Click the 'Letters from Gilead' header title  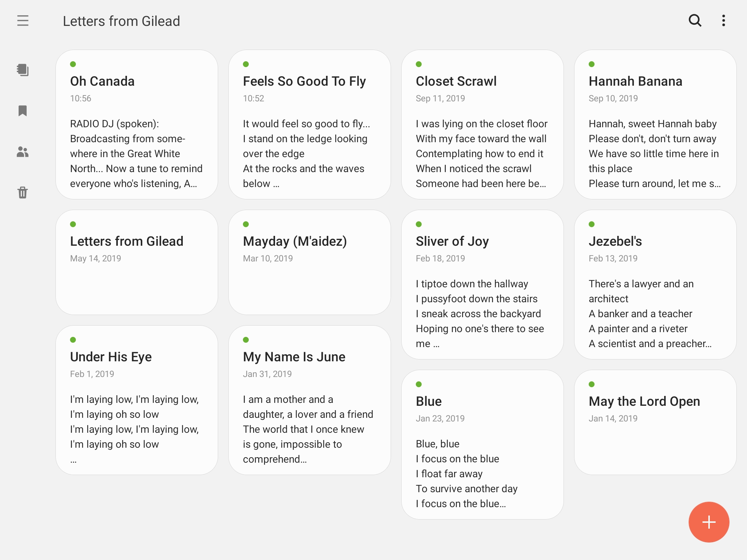point(121,21)
